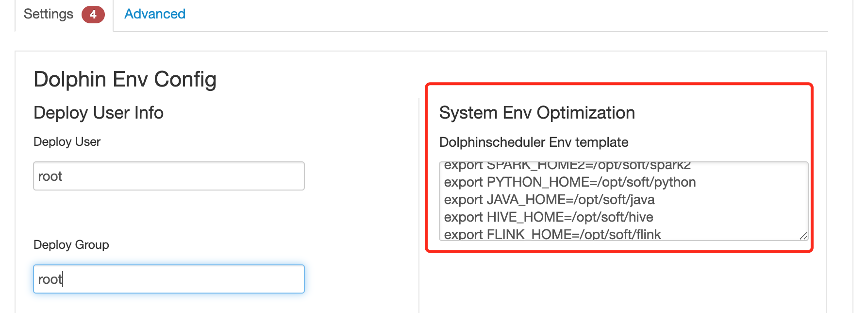Screen dimensions: 868x313
Task: Click into the Deploy User input field
Action: click(168, 176)
